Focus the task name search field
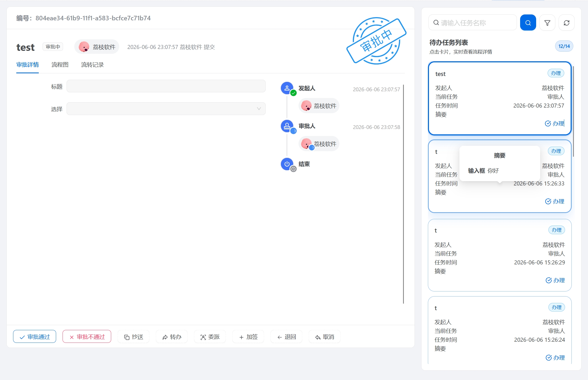The image size is (588, 380). pyautogui.click(x=473, y=23)
